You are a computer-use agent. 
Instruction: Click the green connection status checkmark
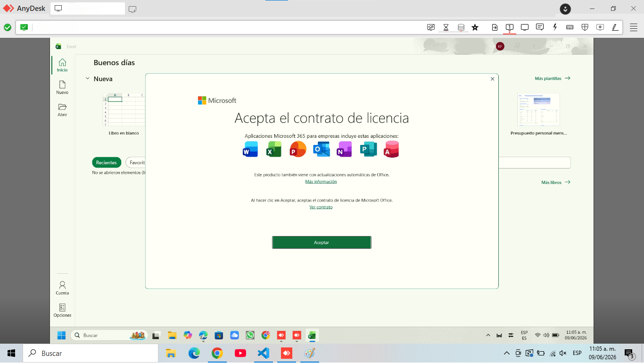(x=8, y=27)
